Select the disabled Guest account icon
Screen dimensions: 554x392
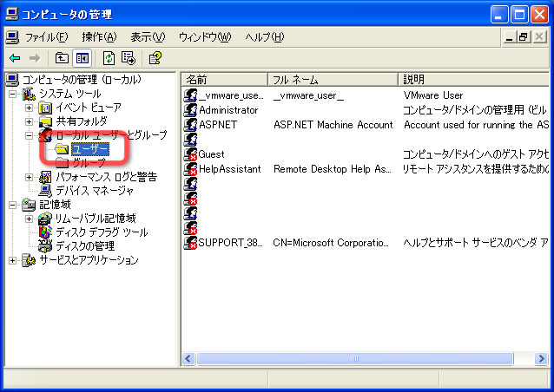[190, 154]
